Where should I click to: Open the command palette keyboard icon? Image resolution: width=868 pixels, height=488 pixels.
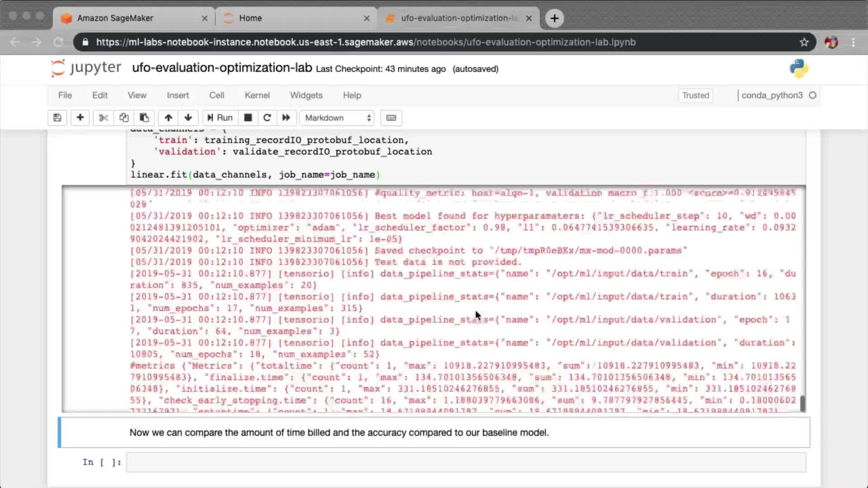pyautogui.click(x=391, y=118)
